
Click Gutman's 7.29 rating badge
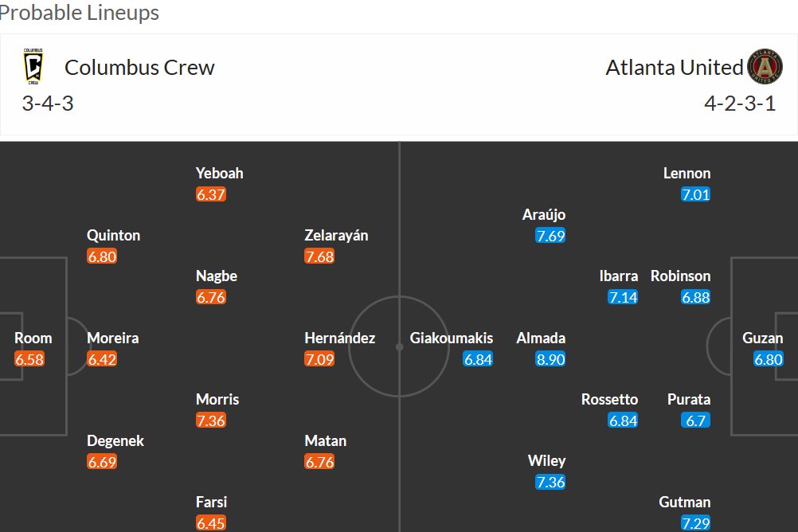[x=695, y=522]
